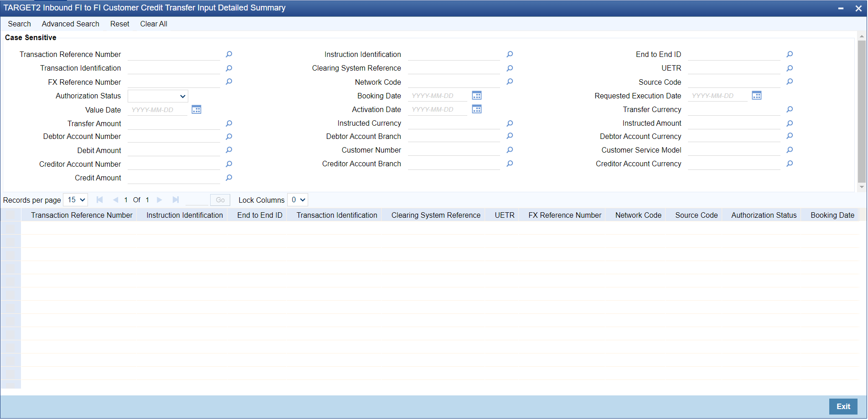The width and height of the screenshot is (868, 420).
Task: Open lookup for Transaction Identification field
Action: coord(229,68)
